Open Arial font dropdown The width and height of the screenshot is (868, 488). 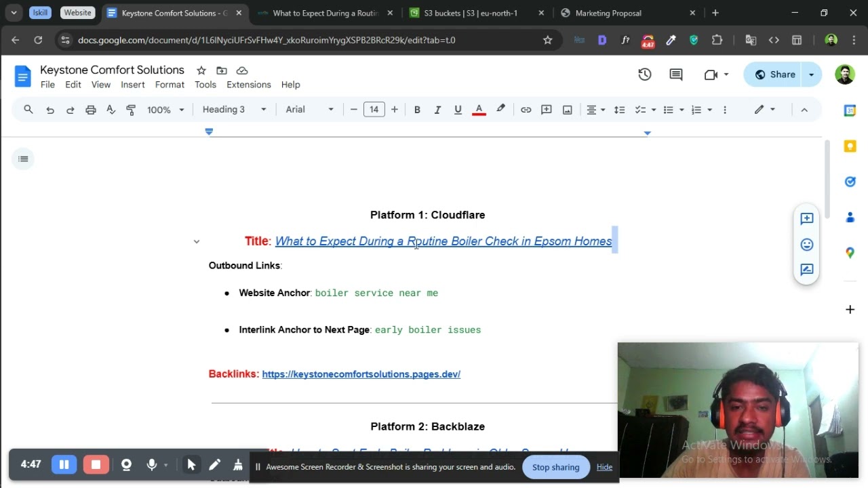point(310,110)
